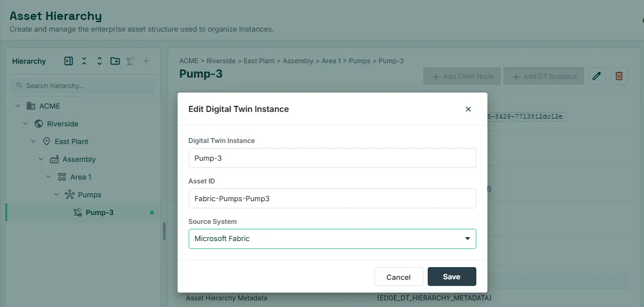Collapse the Pumps node chevron

pos(56,195)
